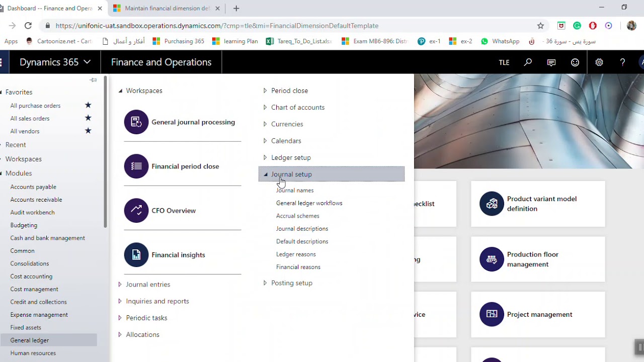Open Journal names link
644x362 pixels.
(295, 190)
